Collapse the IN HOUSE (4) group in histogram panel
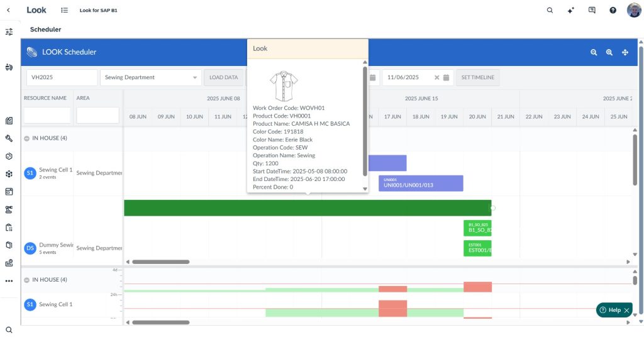 pos(27,280)
